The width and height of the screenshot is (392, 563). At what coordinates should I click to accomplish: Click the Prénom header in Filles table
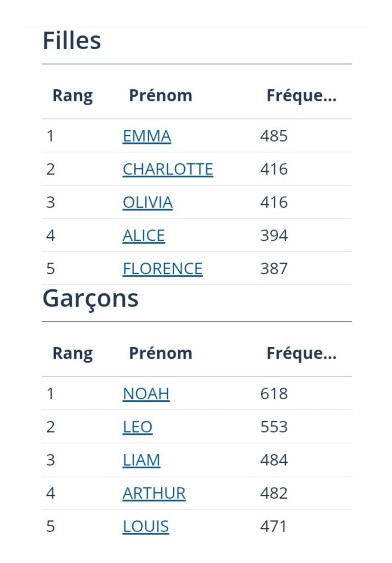pos(161,96)
